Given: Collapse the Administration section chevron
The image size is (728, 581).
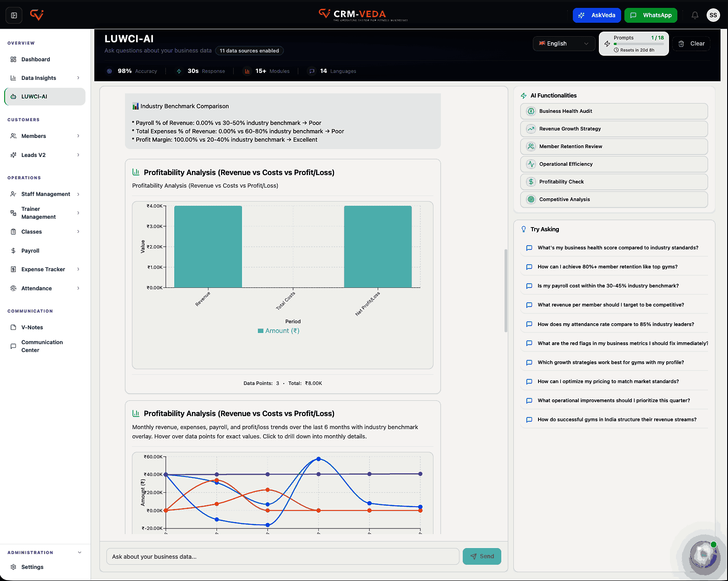Looking at the screenshot, I should point(79,553).
